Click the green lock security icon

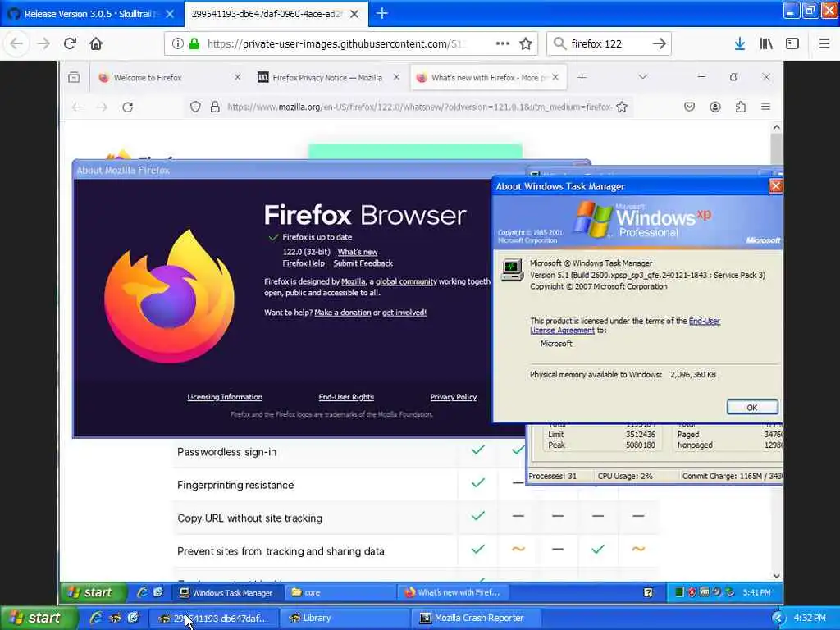[x=194, y=44]
